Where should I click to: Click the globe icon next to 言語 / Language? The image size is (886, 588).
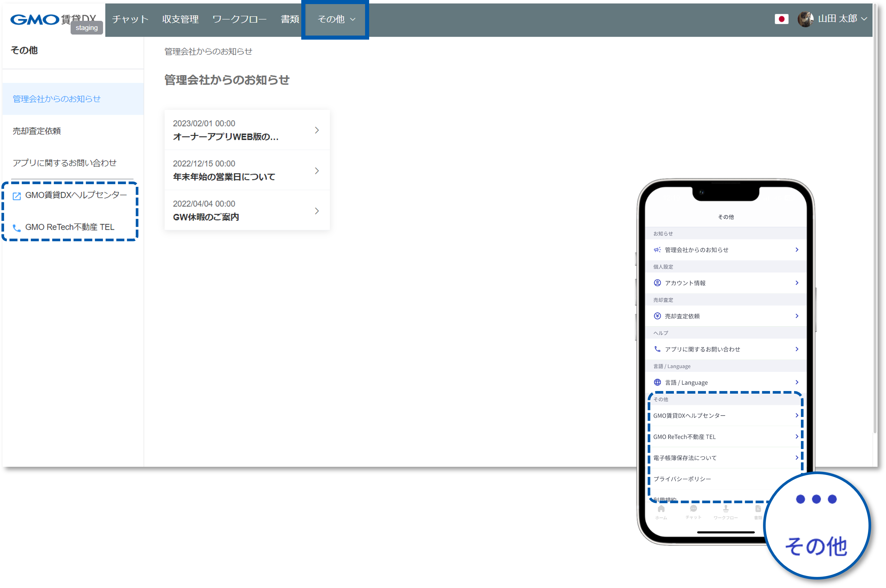point(657,383)
